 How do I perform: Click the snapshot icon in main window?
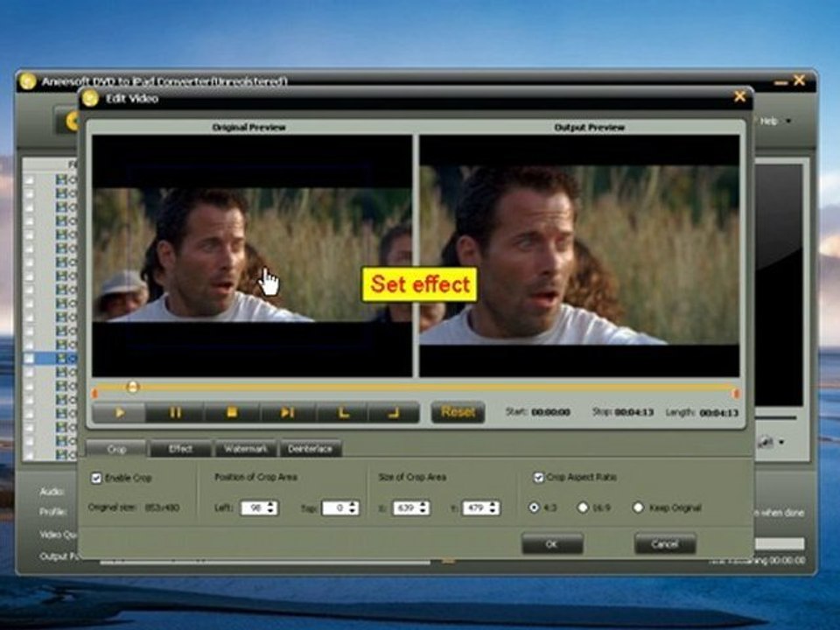766,443
